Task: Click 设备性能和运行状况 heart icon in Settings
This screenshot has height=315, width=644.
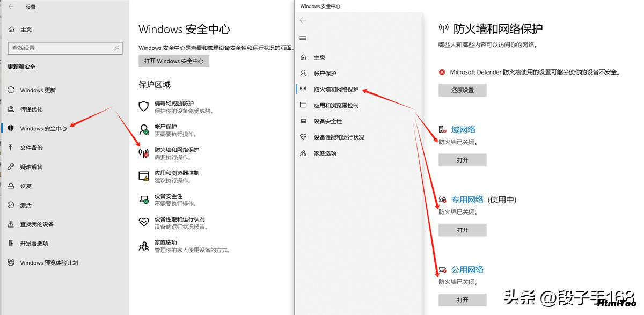Action: tap(143, 222)
